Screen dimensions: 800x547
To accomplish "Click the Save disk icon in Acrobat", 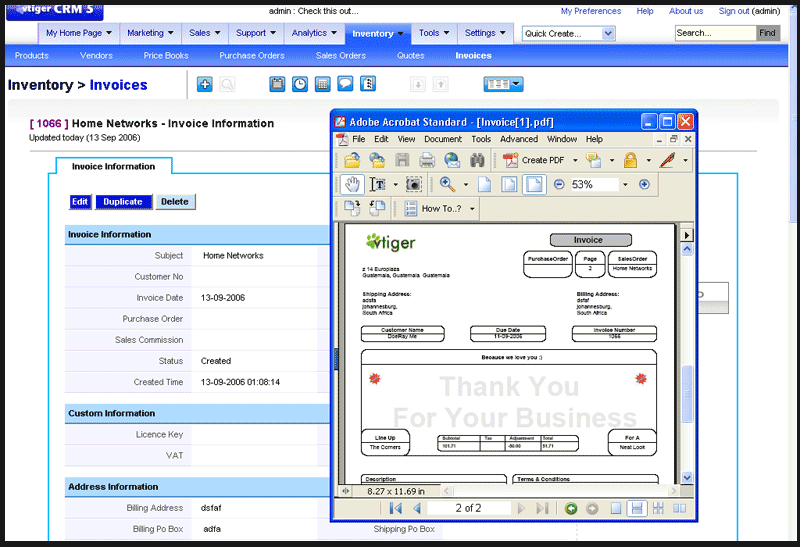I will tap(402, 160).
